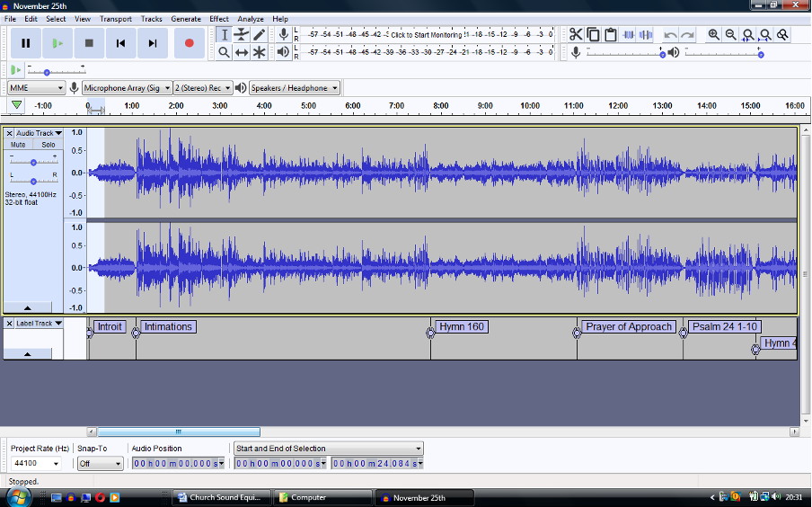This screenshot has width=812, height=507.
Task: Open the File menu
Action: pos(10,19)
